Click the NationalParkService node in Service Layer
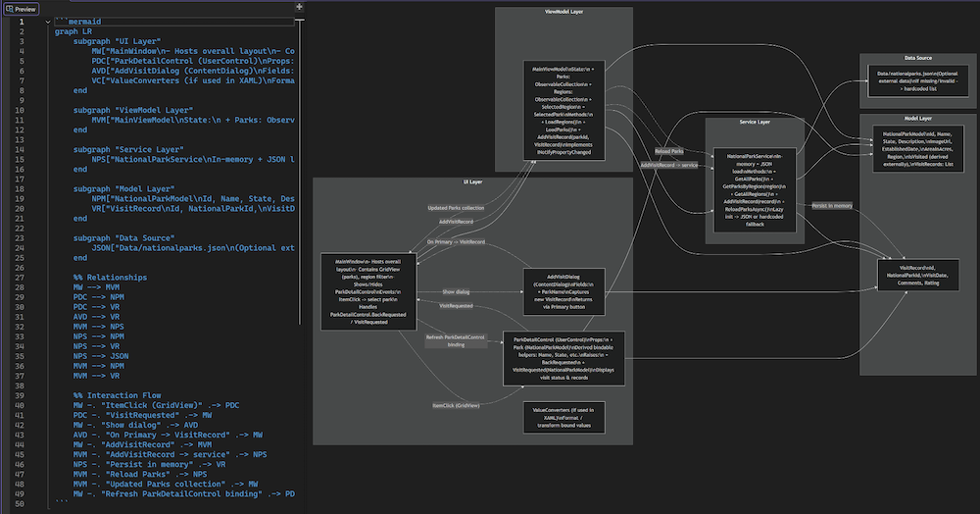 (x=755, y=190)
